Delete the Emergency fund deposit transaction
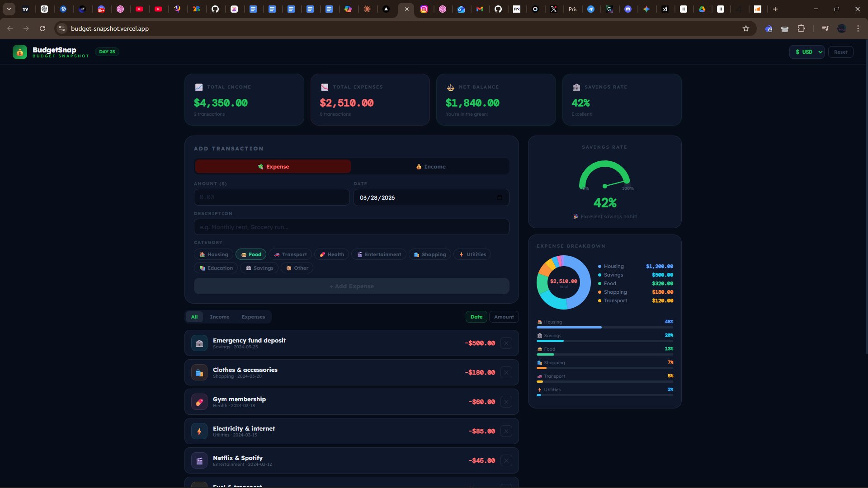The height and width of the screenshot is (488, 868). click(x=506, y=343)
